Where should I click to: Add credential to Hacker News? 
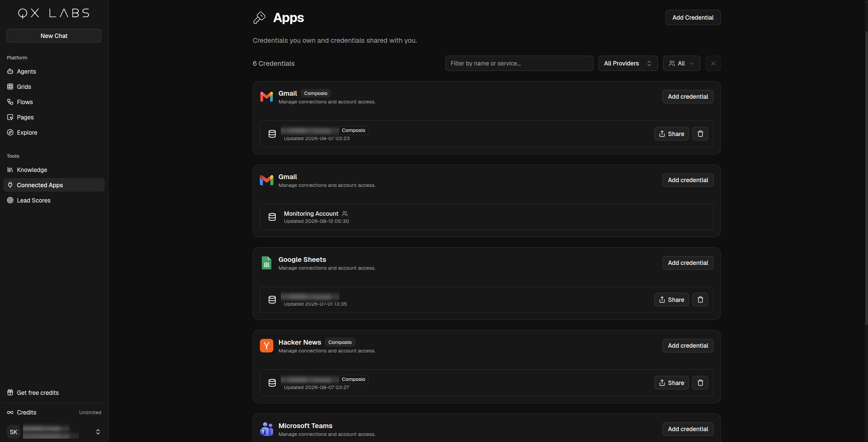click(x=688, y=346)
